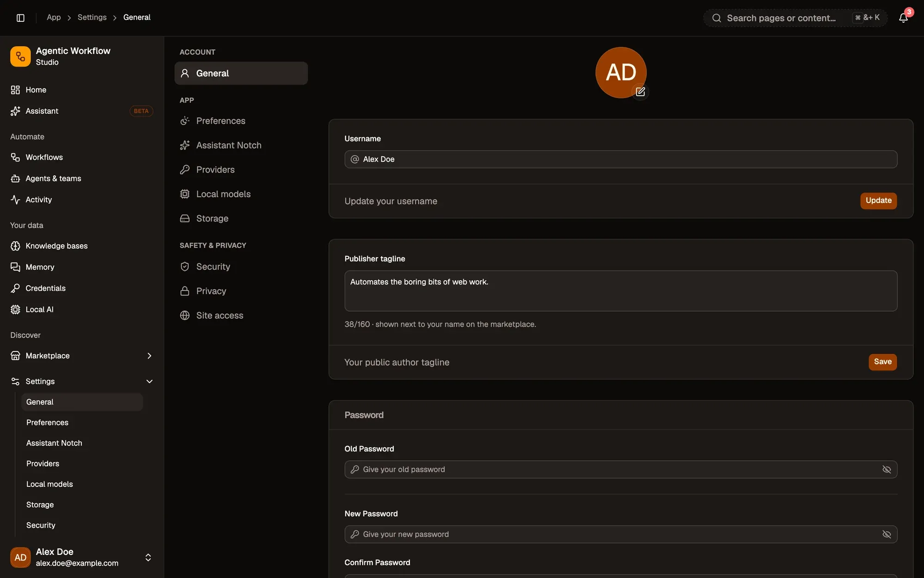Open Privacy settings
The image size is (924, 578).
coord(241,291)
